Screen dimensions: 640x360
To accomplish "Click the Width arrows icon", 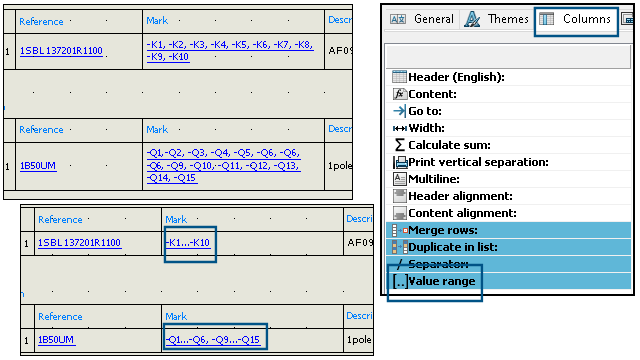I will (400, 128).
